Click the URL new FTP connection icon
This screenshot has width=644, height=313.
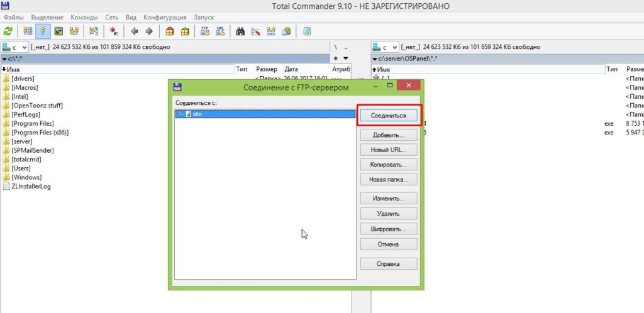[x=220, y=30]
